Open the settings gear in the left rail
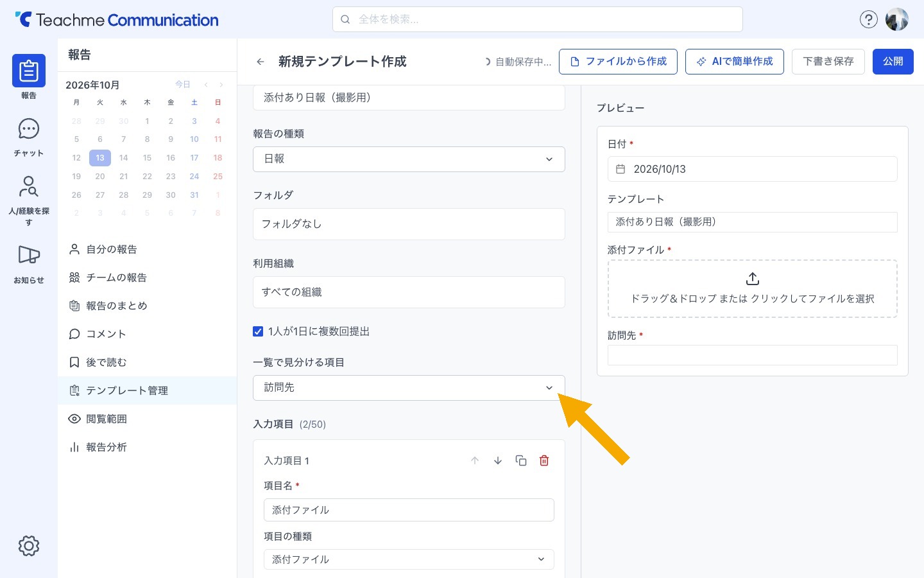Viewport: 924px width, 578px height. 29,546
